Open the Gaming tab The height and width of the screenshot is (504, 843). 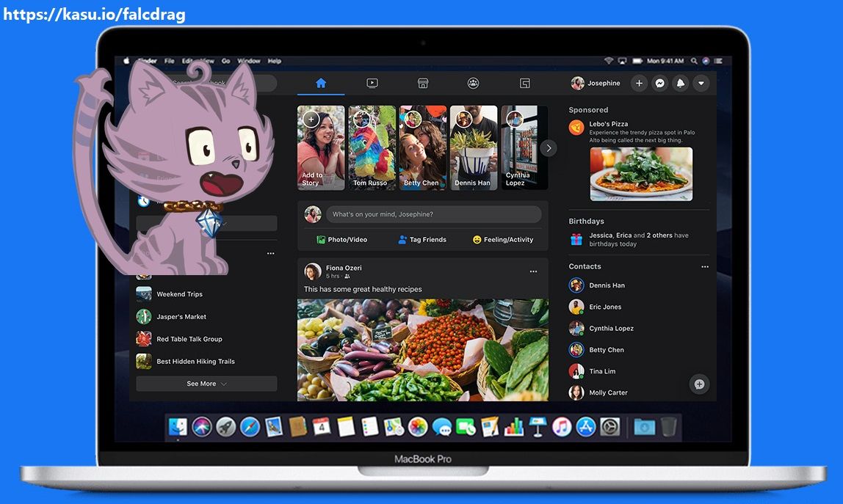click(525, 84)
